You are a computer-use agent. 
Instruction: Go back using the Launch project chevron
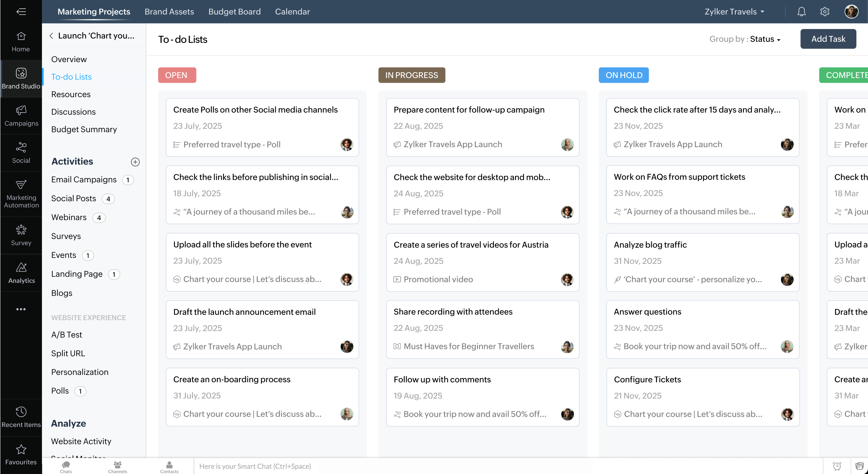[x=51, y=36]
